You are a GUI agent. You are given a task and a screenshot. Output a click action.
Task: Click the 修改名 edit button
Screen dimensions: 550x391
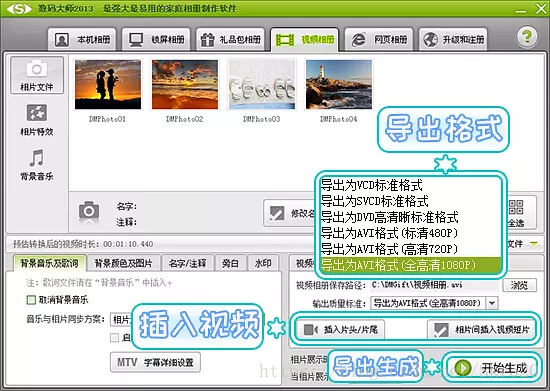point(290,213)
